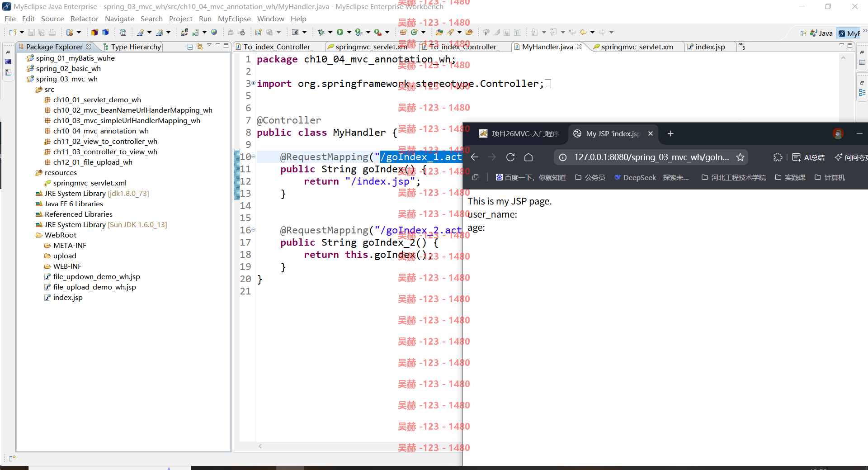Open the Project menu
The height and width of the screenshot is (470, 868).
click(180, 19)
